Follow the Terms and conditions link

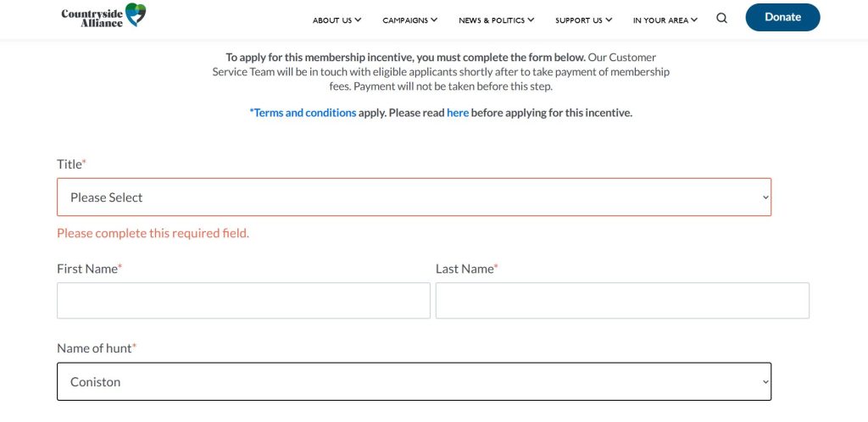(x=304, y=113)
